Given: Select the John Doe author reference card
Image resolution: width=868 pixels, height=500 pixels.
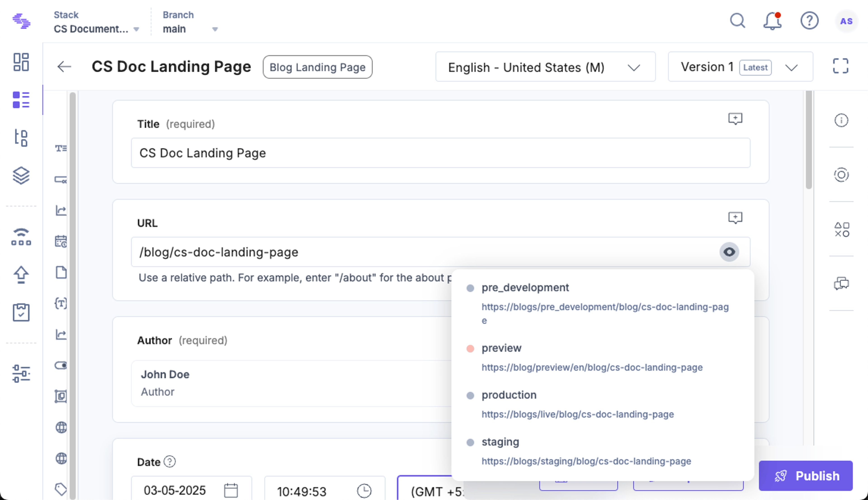Looking at the screenshot, I should point(291,383).
